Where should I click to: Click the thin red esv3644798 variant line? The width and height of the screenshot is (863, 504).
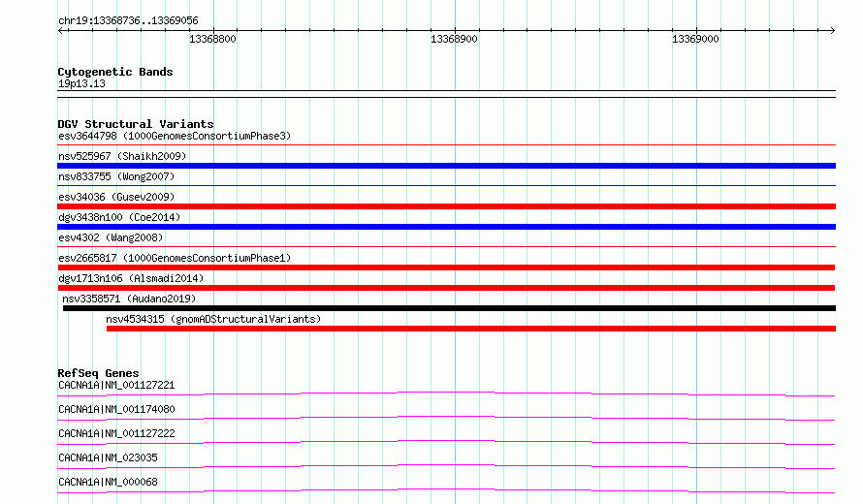[x=446, y=145]
